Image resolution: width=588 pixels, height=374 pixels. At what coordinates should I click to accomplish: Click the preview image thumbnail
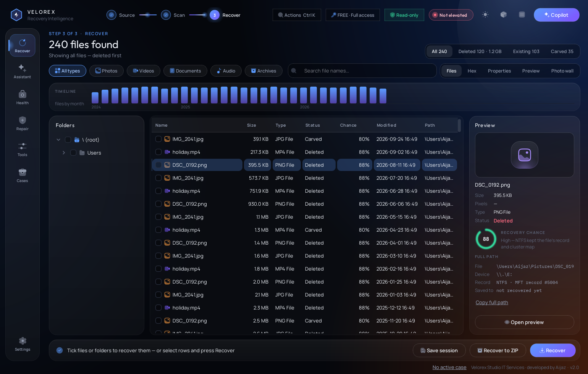(524, 155)
